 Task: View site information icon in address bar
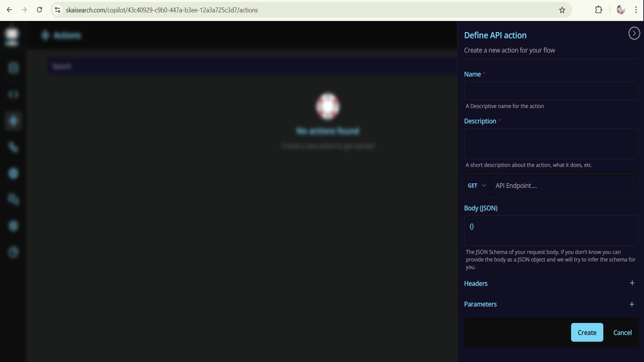tap(58, 10)
